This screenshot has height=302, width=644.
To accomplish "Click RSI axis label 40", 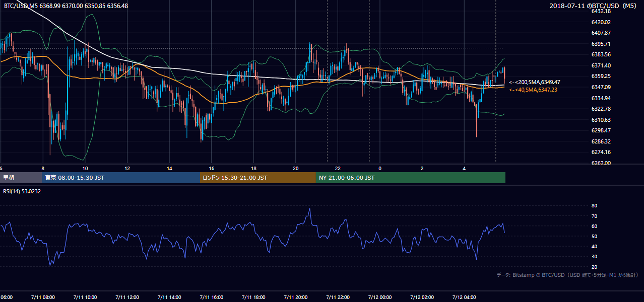I will 594,246.
